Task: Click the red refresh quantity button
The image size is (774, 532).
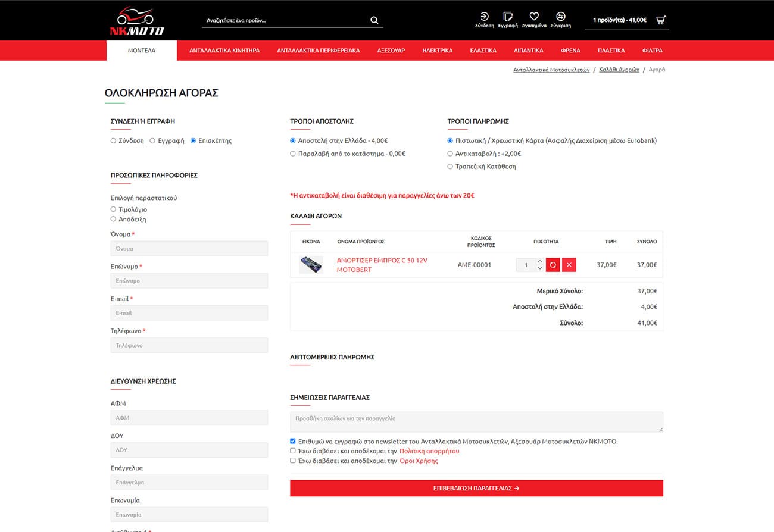Action: click(x=553, y=265)
